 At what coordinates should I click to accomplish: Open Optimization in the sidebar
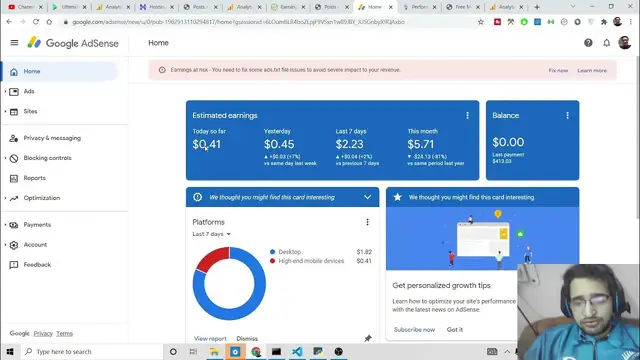(x=42, y=198)
